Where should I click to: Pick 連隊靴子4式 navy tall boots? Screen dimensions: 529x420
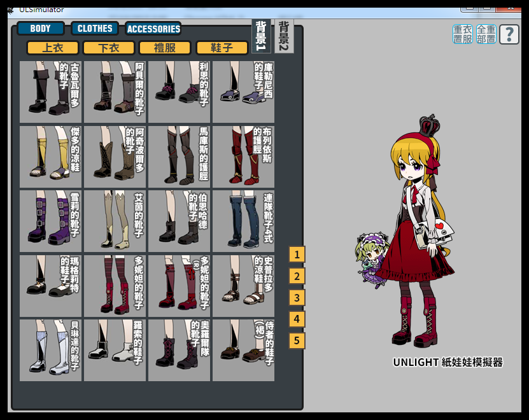(244, 221)
